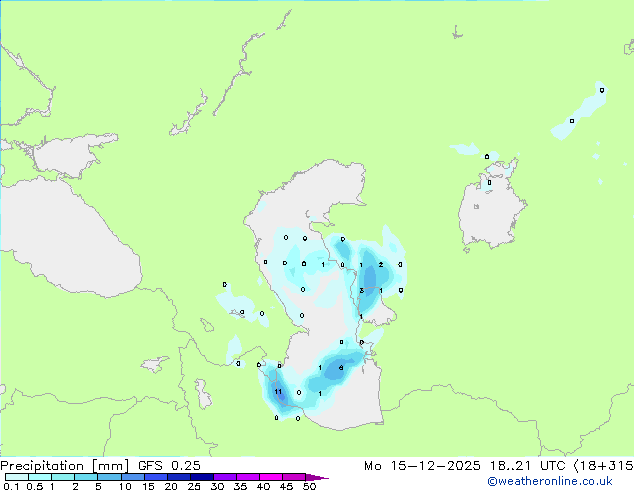Select the 10–15 mm legend color swatch

(132, 477)
